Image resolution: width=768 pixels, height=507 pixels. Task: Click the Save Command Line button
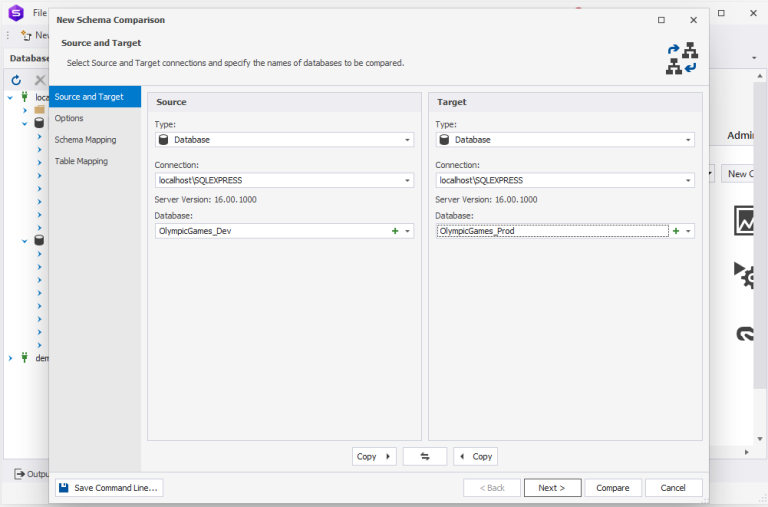click(x=109, y=488)
